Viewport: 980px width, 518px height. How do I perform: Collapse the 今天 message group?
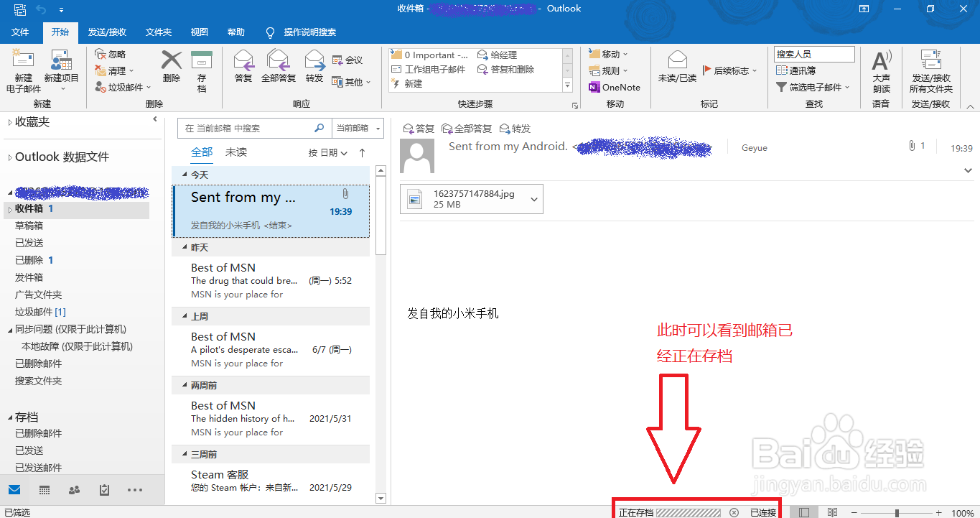pyautogui.click(x=185, y=175)
